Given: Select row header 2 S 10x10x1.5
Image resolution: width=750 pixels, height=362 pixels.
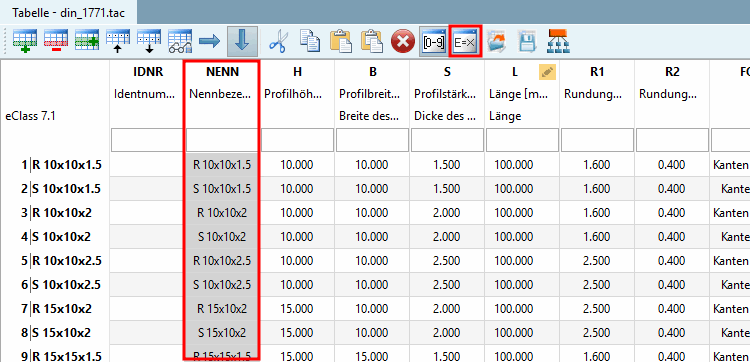Looking at the screenshot, I should (55, 189).
